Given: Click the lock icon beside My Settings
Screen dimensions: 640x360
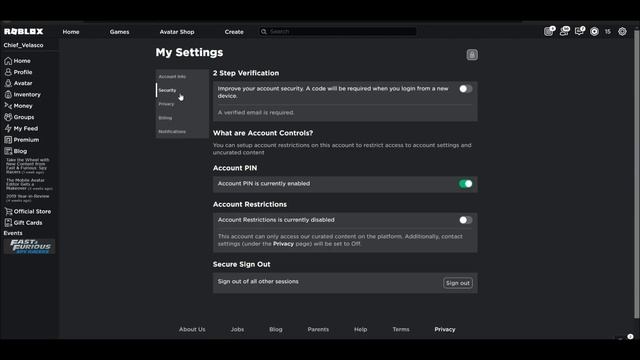Looking at the screenshot, I should pos(472,55).
